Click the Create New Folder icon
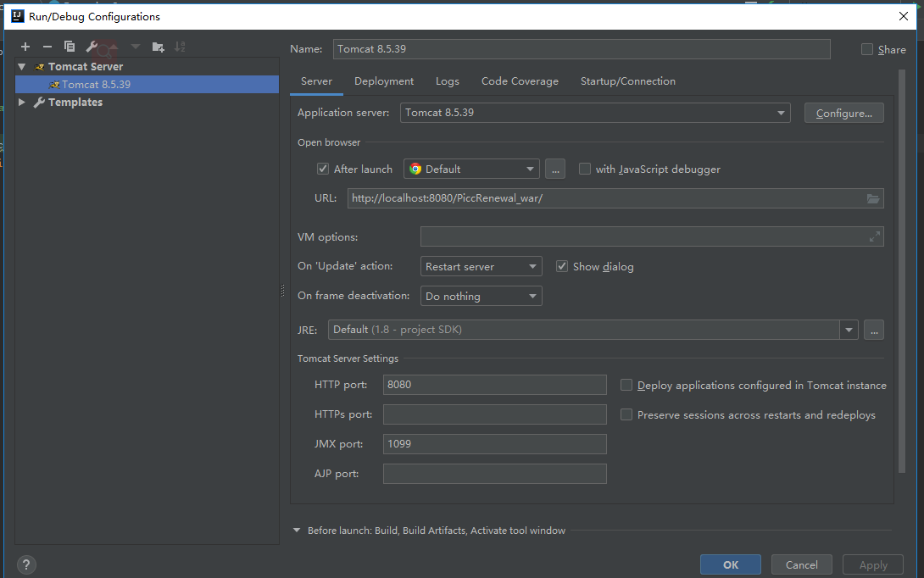924x578 pixels. [158, 47]
